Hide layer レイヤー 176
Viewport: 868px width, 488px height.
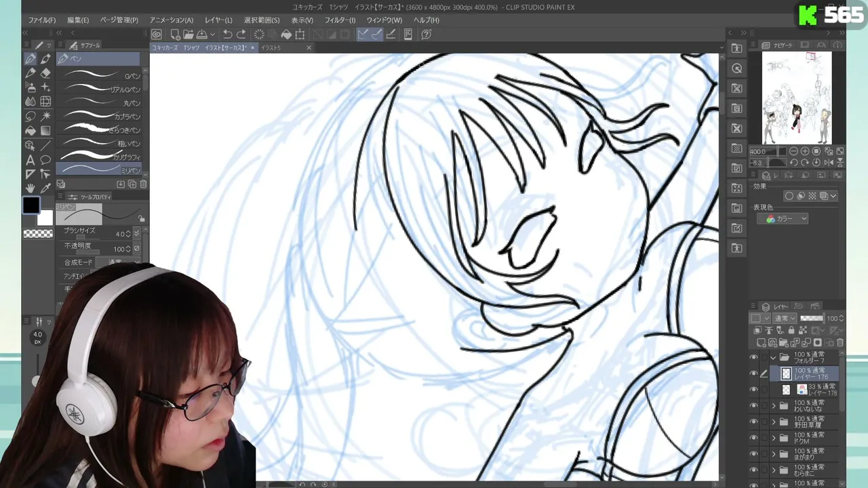coord(753,373)
